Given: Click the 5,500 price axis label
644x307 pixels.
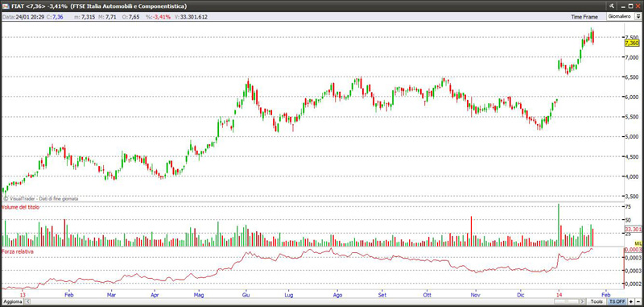Looking at the screenshot, I should (x=633, y=117).
